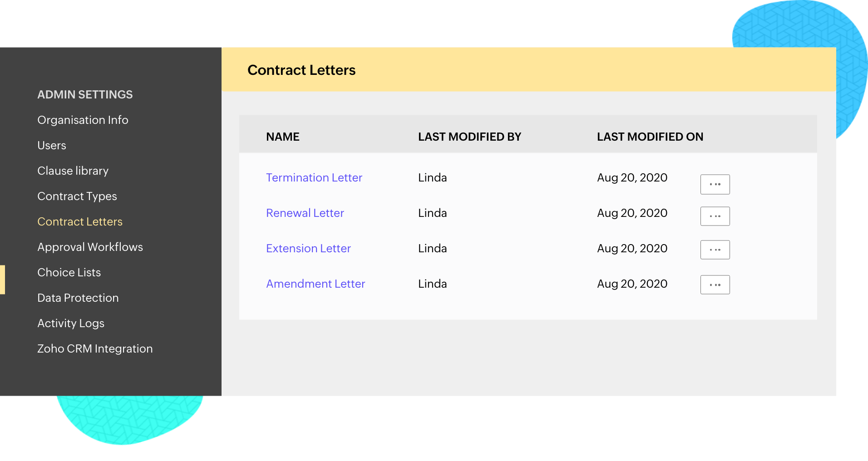Go to Organisation Info settings
The image size is (868, 461).
pyautogui.click(x=83, y=120)
